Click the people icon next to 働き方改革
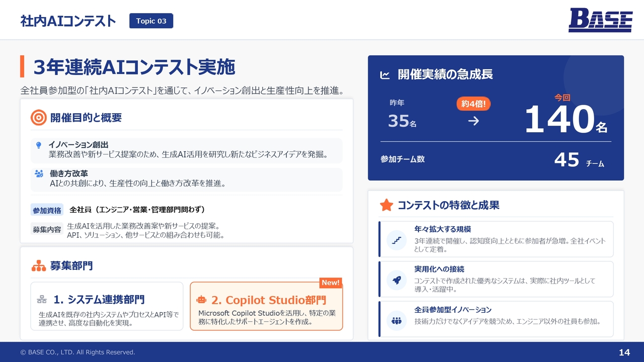This screenshot has width=644, height=362. (39, 173)
